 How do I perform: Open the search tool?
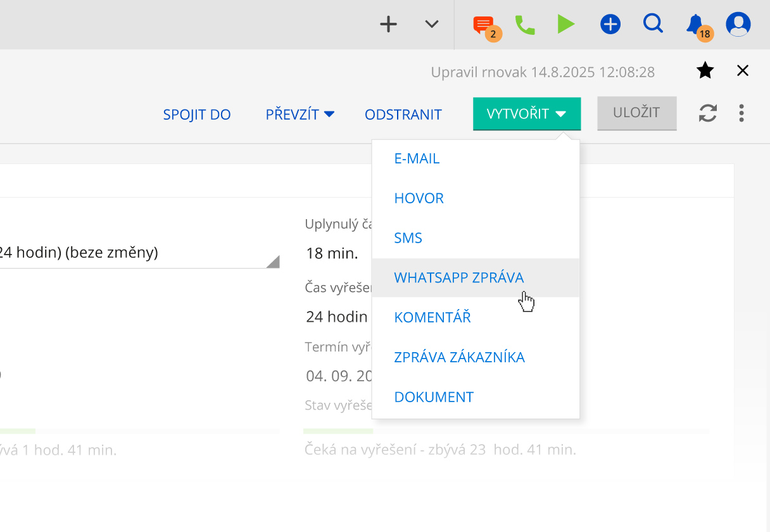(x=653, y=24)
